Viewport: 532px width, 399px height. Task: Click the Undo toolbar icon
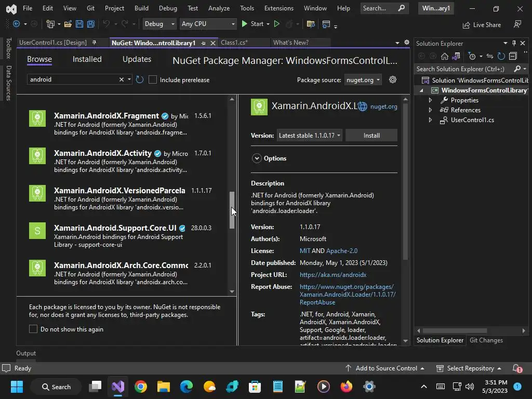pyautogui.click(x=106, y=24)
